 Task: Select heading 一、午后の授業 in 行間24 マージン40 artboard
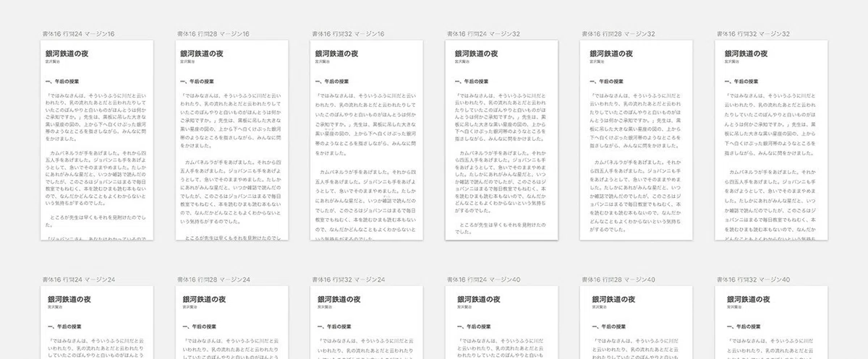click(475, 326)
